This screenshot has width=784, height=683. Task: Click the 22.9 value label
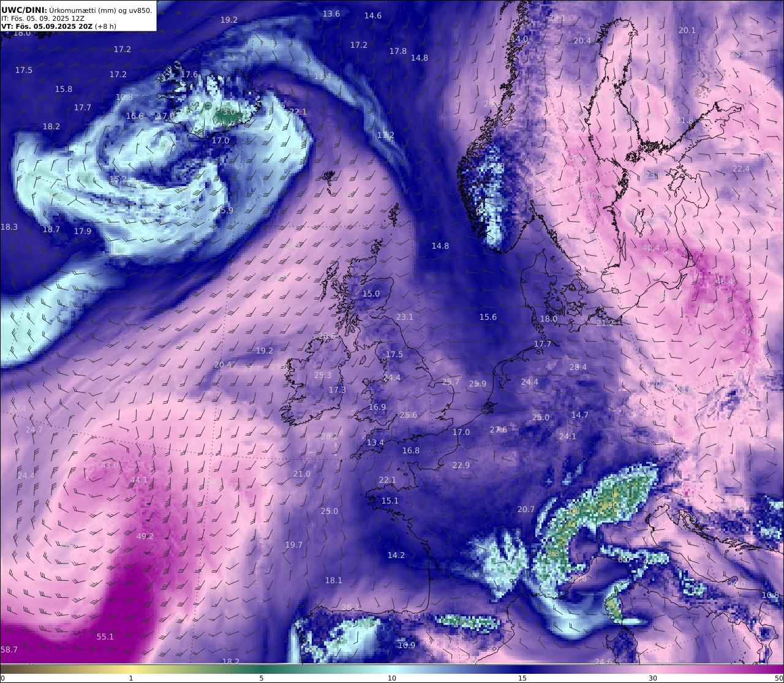tap(461, 465)
